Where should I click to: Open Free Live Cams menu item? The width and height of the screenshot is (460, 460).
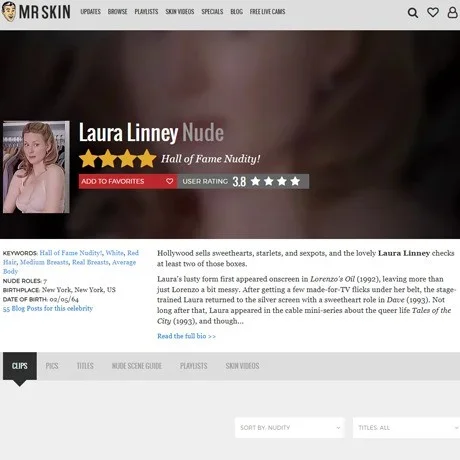(267, 12)
